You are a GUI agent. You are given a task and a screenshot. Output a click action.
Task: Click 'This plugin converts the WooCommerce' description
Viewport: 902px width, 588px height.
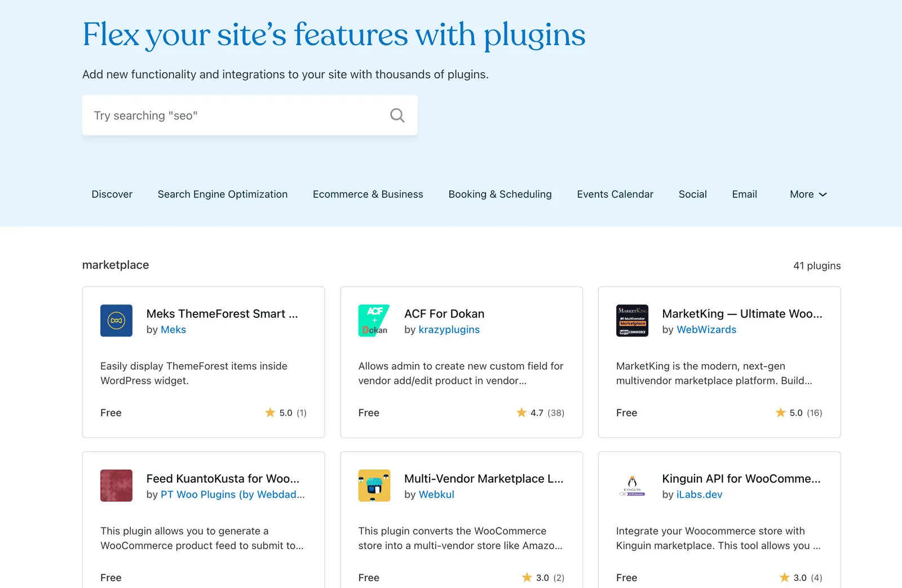point(461,538)
